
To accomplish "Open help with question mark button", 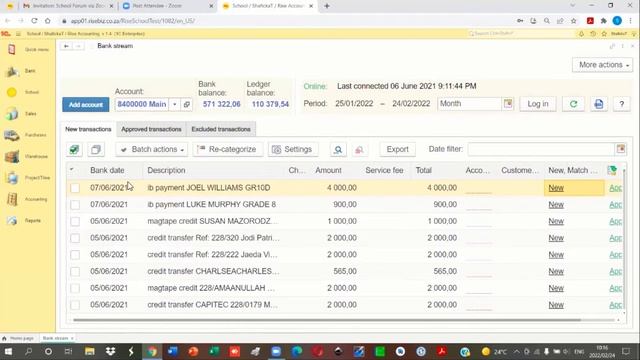I will coord(622,104).
